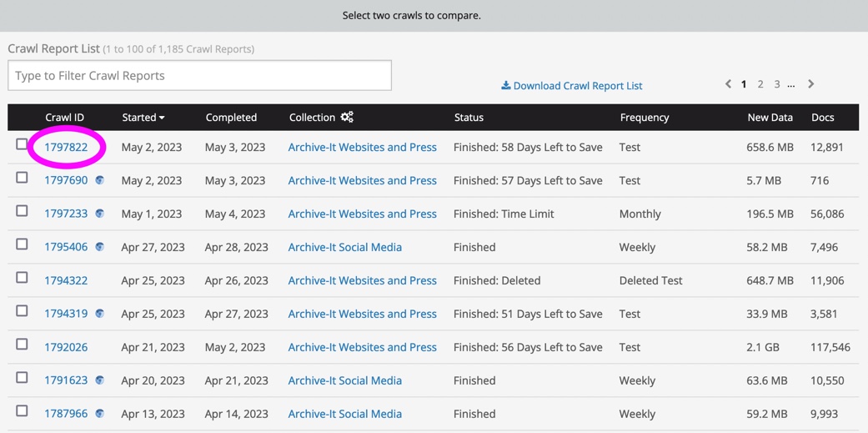
Task: Sort list by New Data column
Action: (x=770, y=118)
